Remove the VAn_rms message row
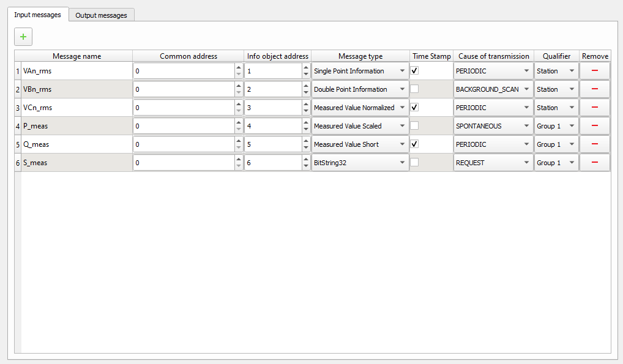The height and width of the screenshot is (364, 623). [x=594, y=71]
